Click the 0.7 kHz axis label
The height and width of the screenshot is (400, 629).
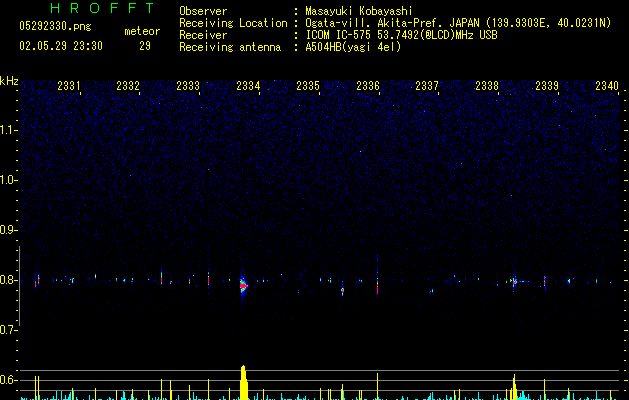point(9,330)
